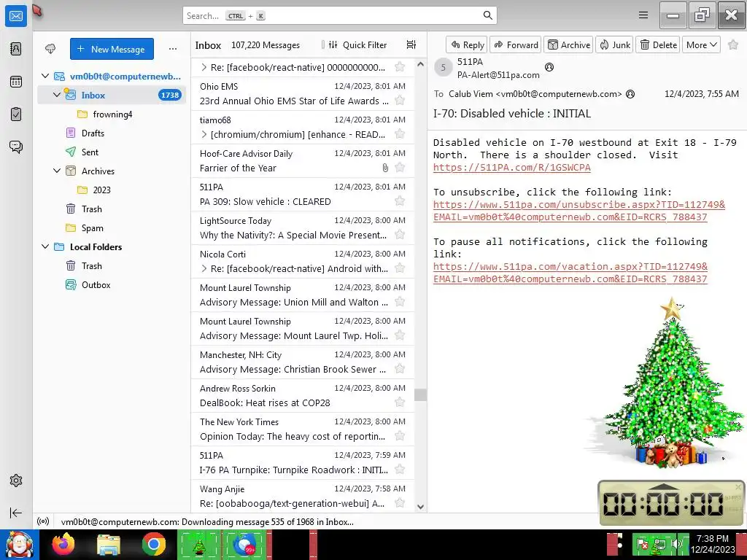View contact for recipient Calub Viem
The height and width of the screenshot is (560, 747).
point(630,94)
